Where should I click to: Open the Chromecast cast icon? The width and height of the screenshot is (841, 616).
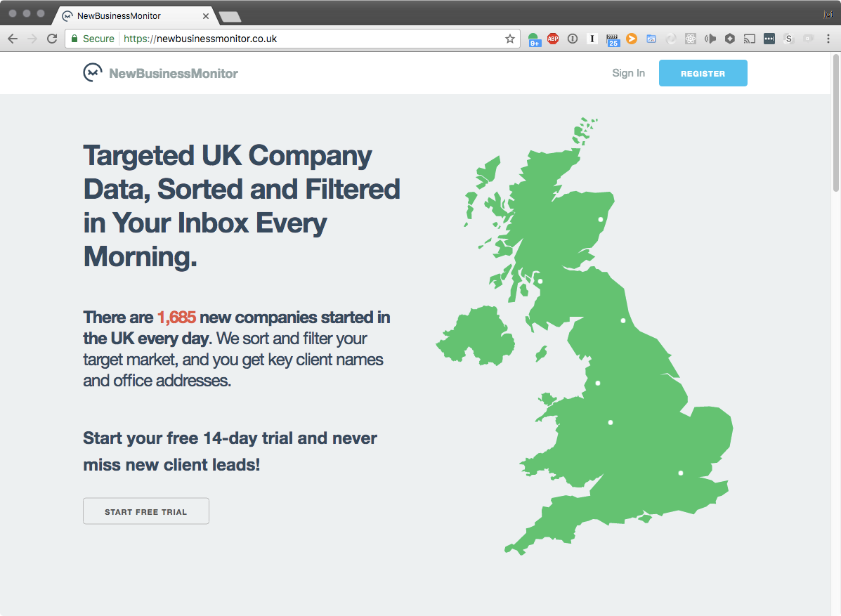click(x=749, y=39)
